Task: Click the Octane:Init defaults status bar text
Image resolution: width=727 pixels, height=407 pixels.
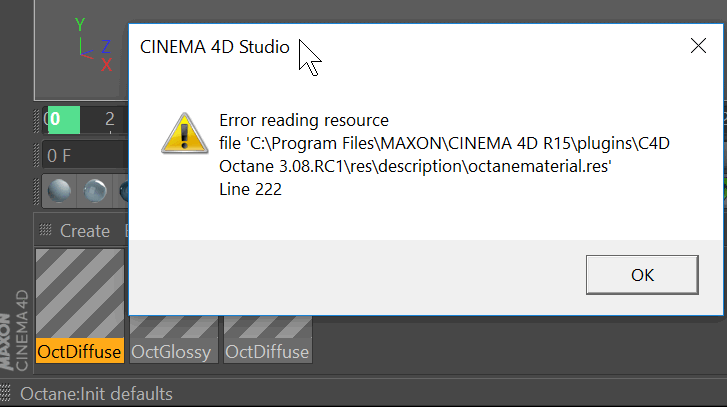Action: [x=96, y=394]
